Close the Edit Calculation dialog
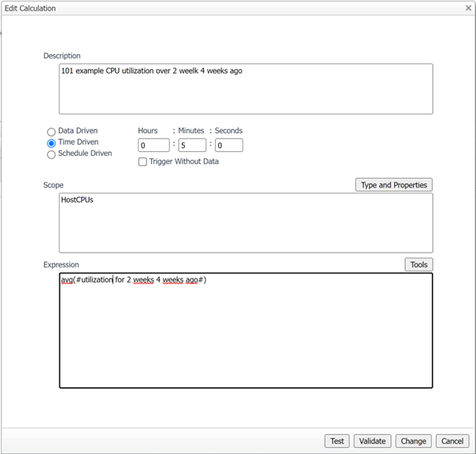The height and width of the screenshot is (454, 476). (467, 8)
